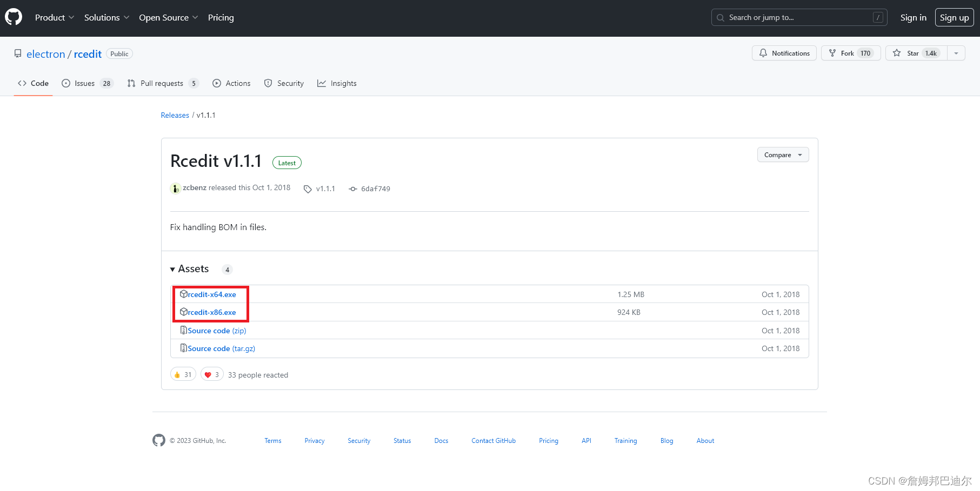Open the Actions tab
Image resolution: width=980 pixels, height=491 pixels.
point(231,83)
